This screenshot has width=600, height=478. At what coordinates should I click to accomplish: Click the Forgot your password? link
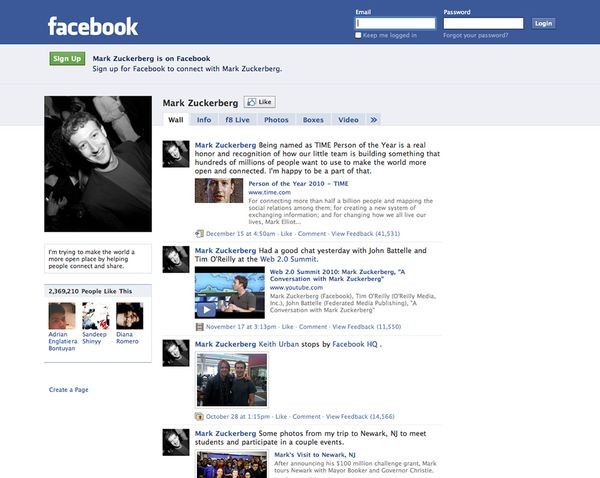476,35
